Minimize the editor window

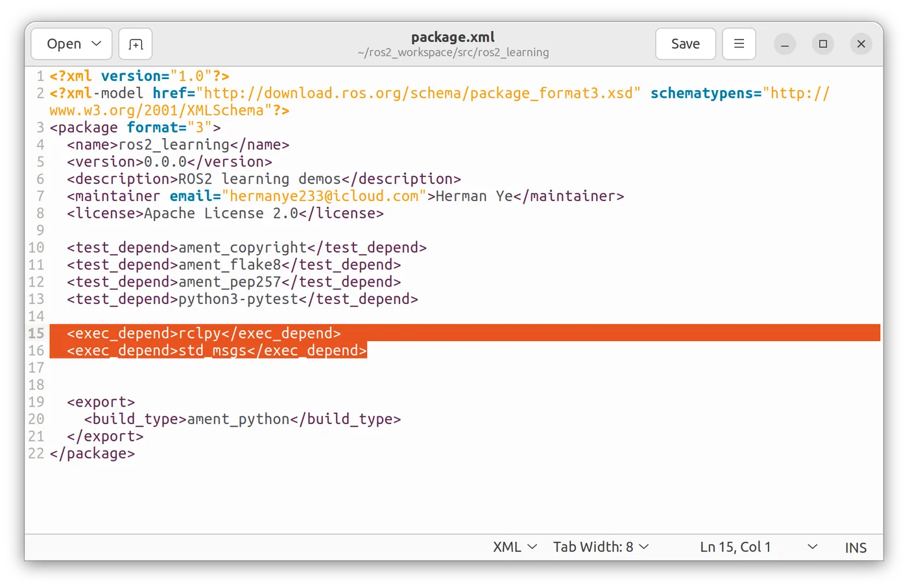pyautogui.click(x=785, y=44)
